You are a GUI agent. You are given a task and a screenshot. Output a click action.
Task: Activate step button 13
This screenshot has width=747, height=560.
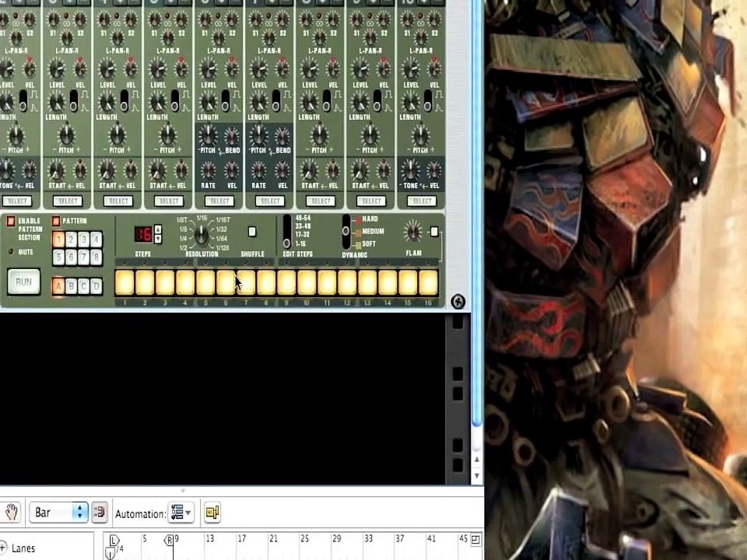point(367,282)
